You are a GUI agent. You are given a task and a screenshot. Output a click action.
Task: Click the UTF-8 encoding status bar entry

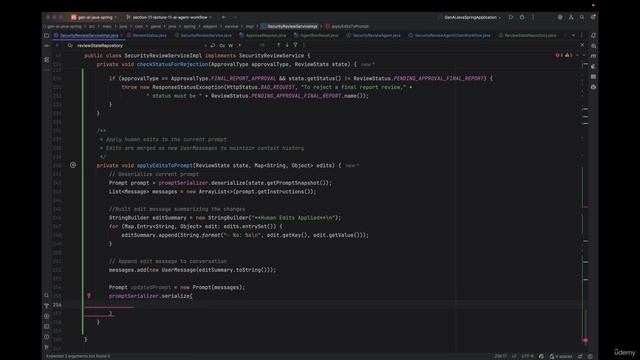point(527,356)
